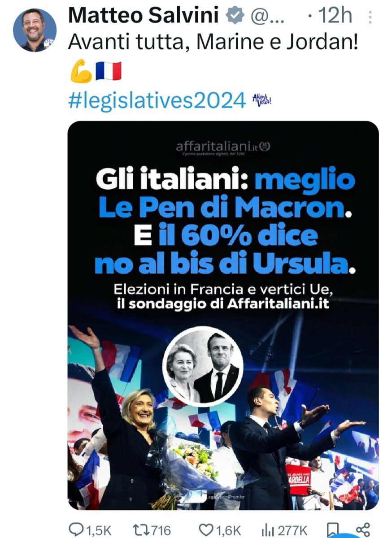Screen dimensions: 392x538
Task: Click the French flag emoji in the tweet
Action: [108, 72]
